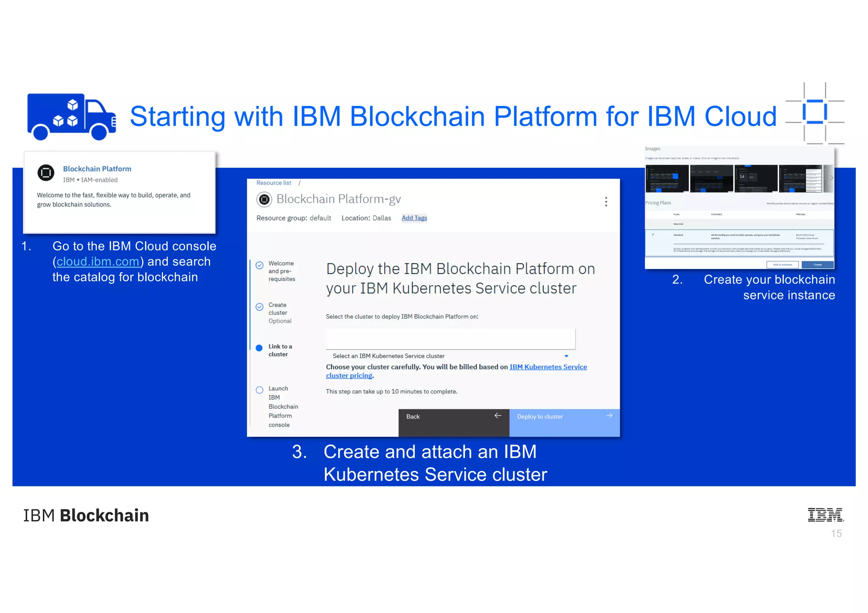Screen dimensions: 868x613
Task: Go back to Resource list breadcrumb
Action: [x=274, y=183]
